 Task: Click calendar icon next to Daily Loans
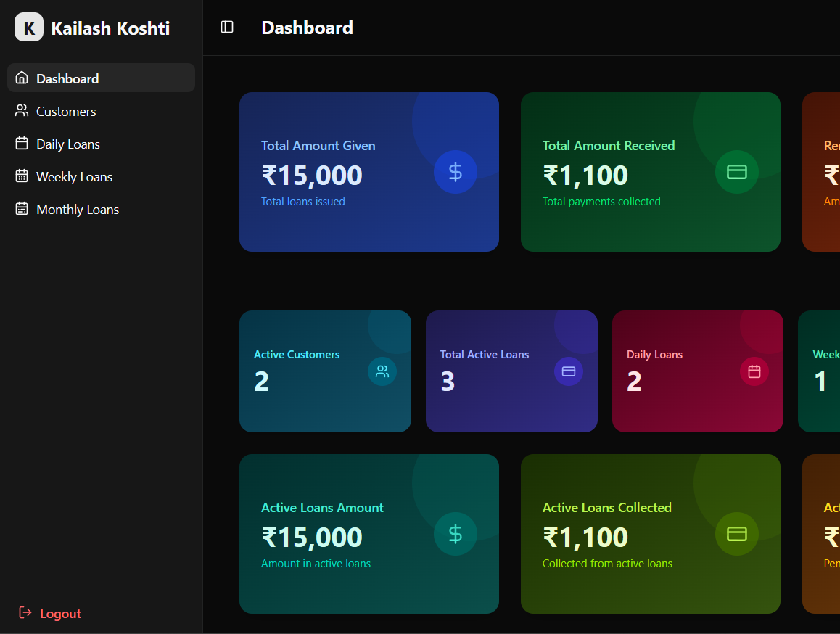[22, 143]
